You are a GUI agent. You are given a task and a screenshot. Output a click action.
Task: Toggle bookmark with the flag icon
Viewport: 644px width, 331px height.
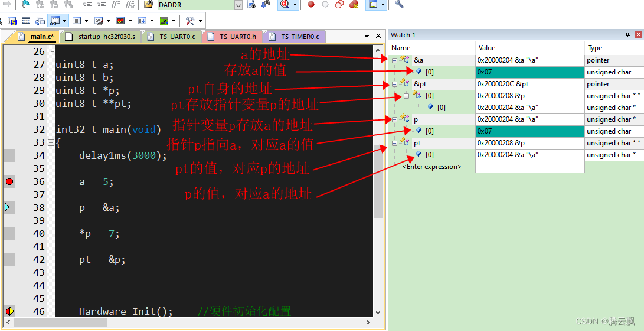tap(26, 5)
